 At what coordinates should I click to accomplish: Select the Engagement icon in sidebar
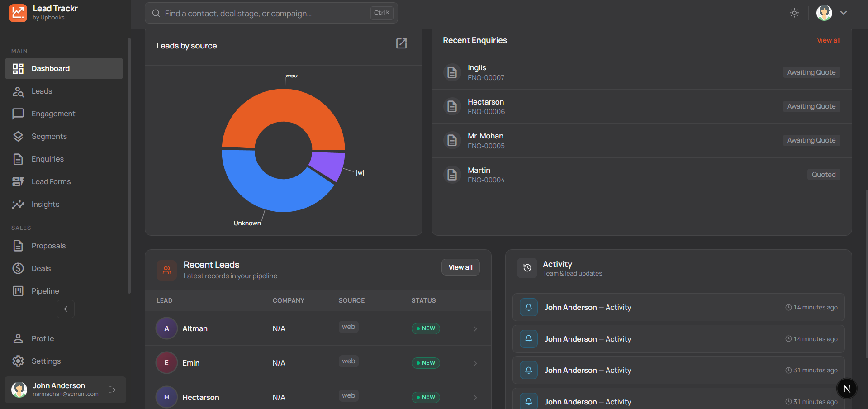tap(18, 114)
